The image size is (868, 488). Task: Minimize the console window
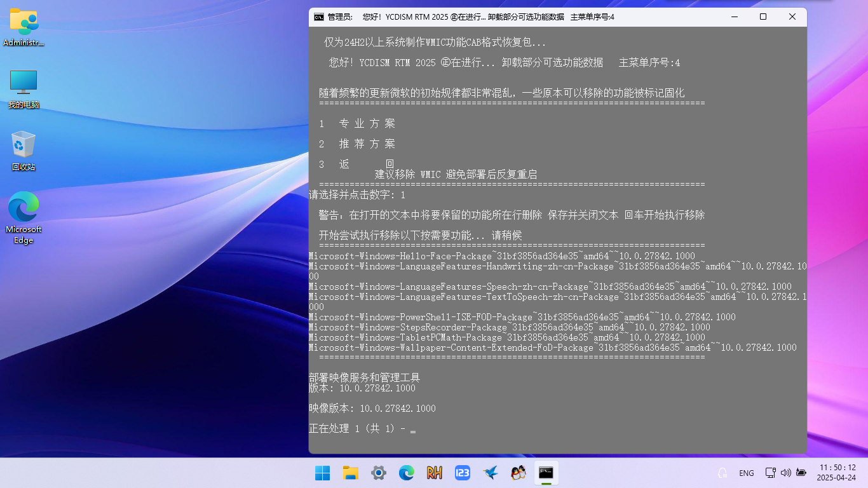tap(734, 17)
